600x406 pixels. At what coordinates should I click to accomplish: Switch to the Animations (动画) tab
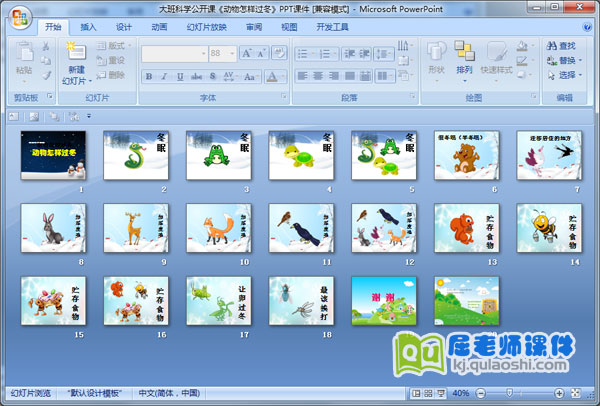(x=159, y=27)
